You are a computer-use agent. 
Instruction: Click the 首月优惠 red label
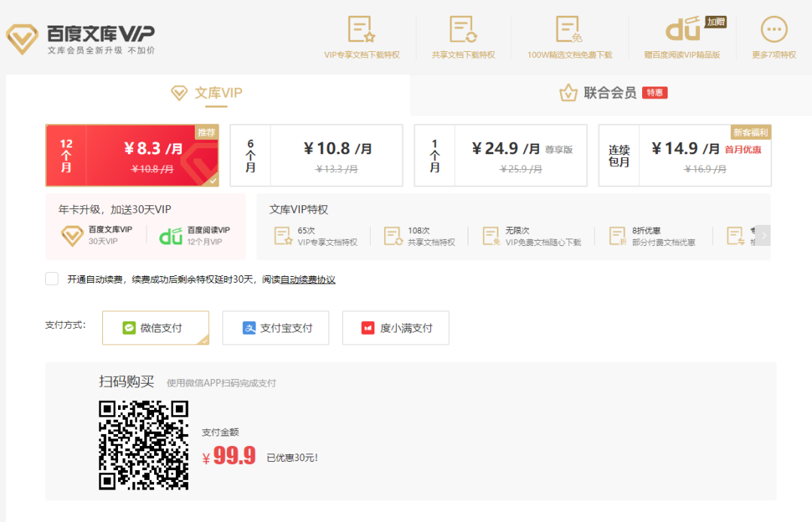pos(743,150)
